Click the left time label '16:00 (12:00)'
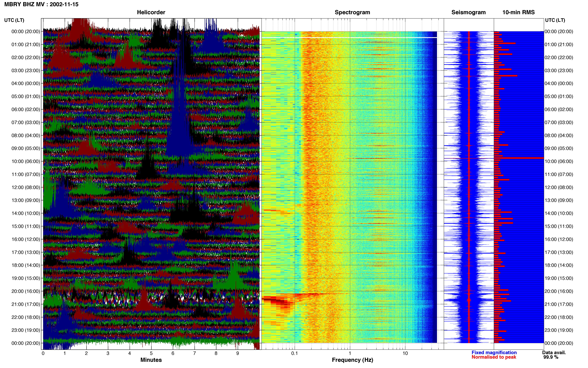The height and width of the screenshot is (368, 588). 26,240
